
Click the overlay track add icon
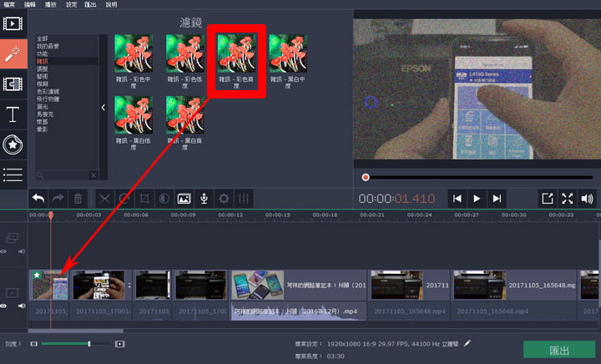(x=13, y=238)
